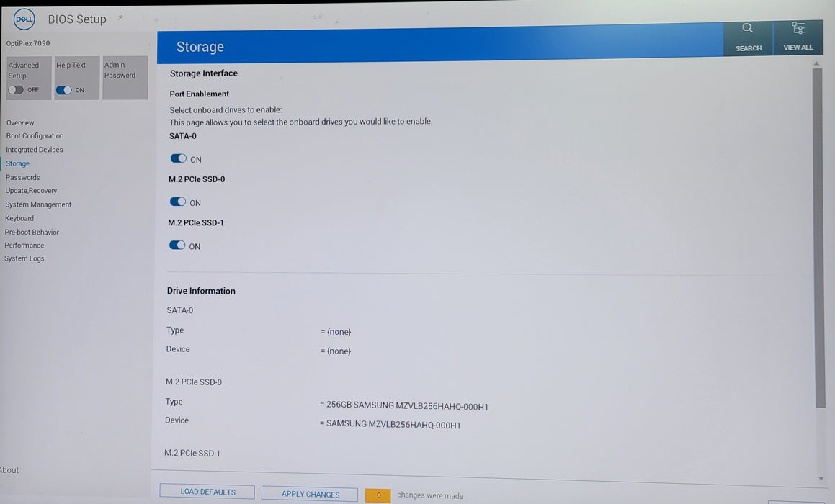835x504 pixels.
Task: Click the SATA-0 Device {none} value
Action: [x=336, y=351]
